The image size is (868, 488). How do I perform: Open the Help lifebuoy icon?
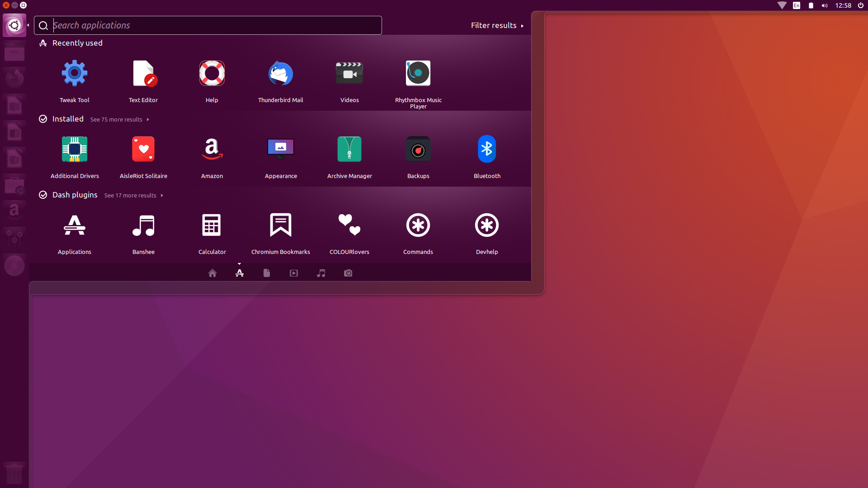(x=212, y=74)
